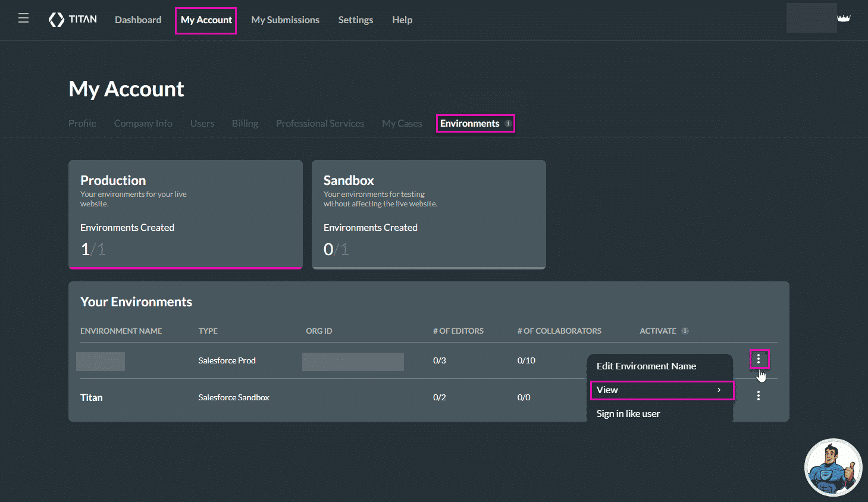868x502 pixels.
Task: Click the info icon next to Activate
Action: [685, 331]
